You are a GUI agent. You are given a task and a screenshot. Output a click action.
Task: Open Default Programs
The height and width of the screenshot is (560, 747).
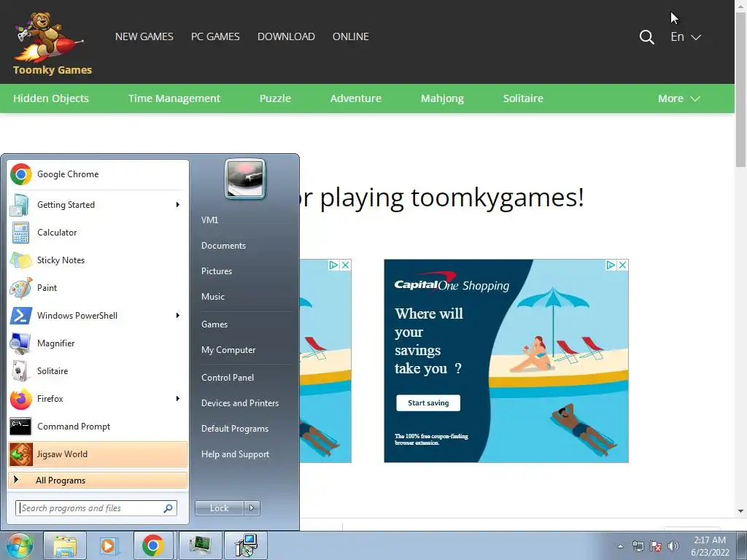click(x=235, y=429)
